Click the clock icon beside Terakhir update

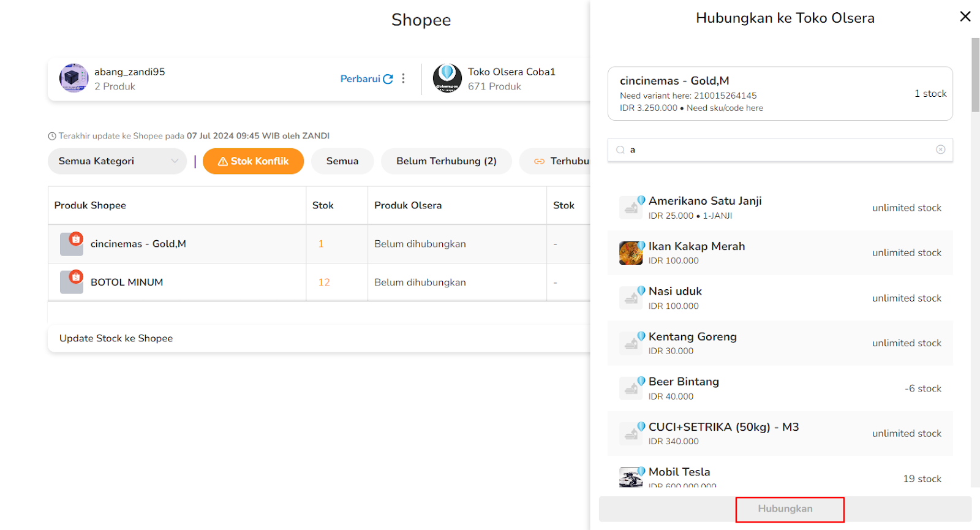(x=52, y=136)
